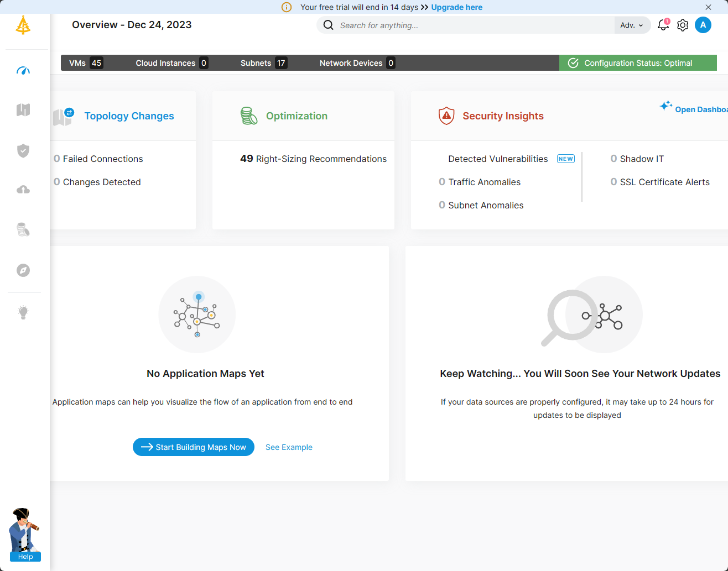Click Configuration Status: Optimal indicator
This screenshot has width=728, height=571.
[x=638, y=63]
